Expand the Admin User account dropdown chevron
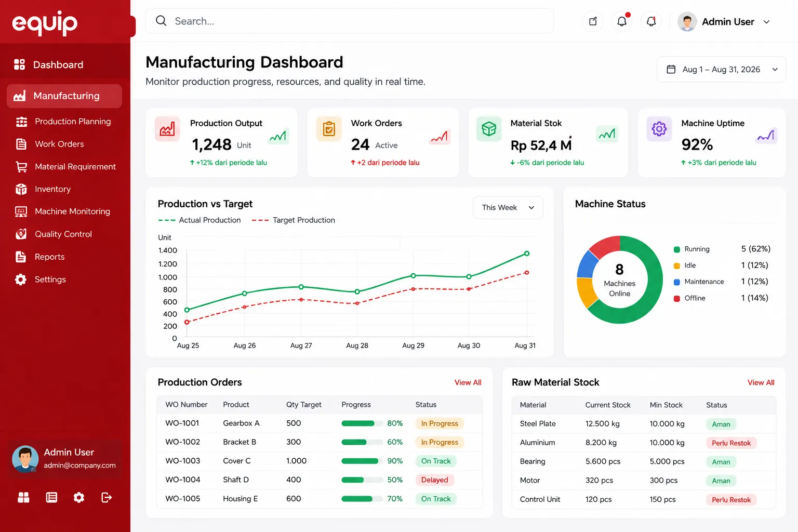 pyautogui.click(x=766, y=22)
